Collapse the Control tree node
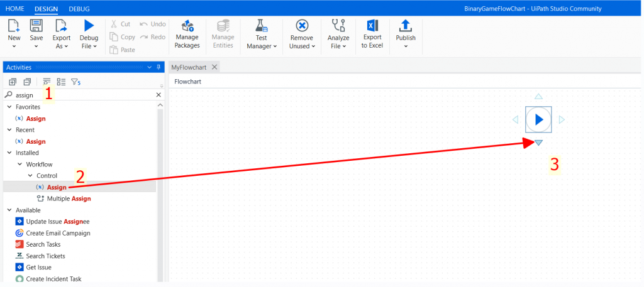This screenshot has height=287, width=644. [30, 176]
